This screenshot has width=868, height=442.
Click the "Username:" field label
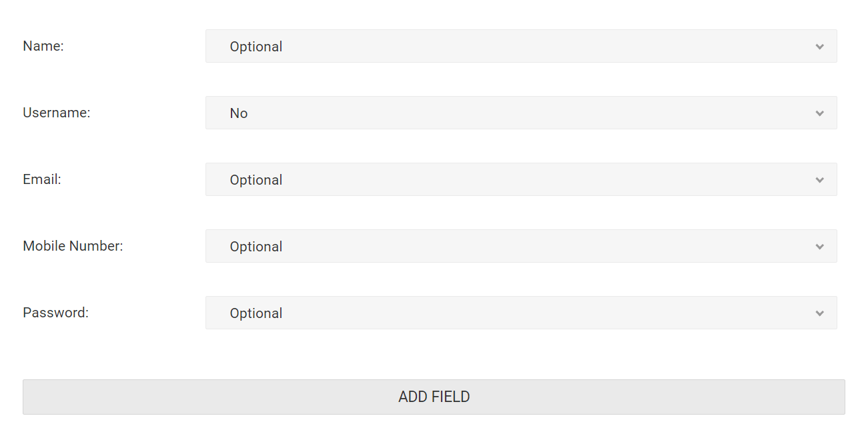(x=57, y=113)
